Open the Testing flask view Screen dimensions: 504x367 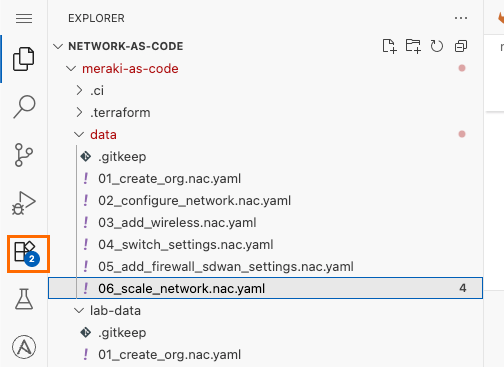(x=24, y=299)
